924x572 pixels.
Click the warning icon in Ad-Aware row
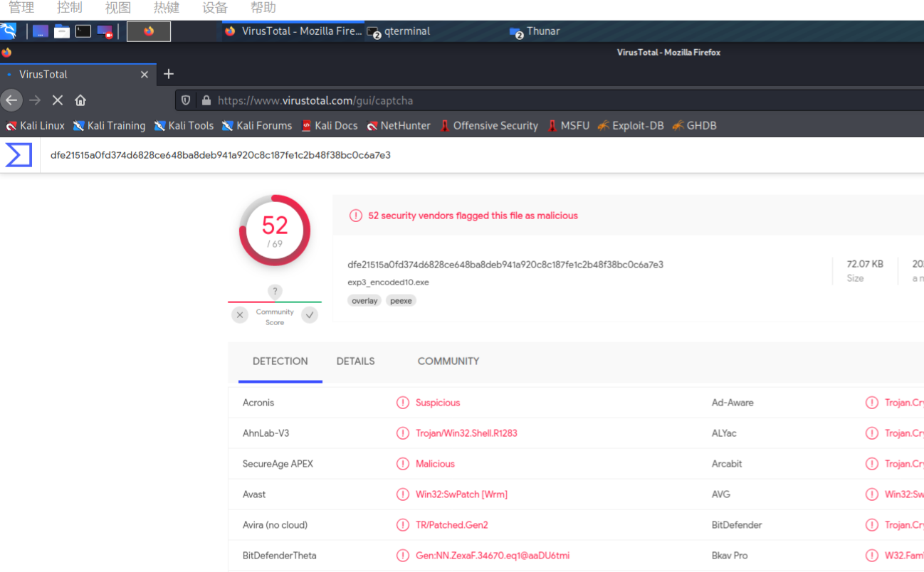pos(872,403)
